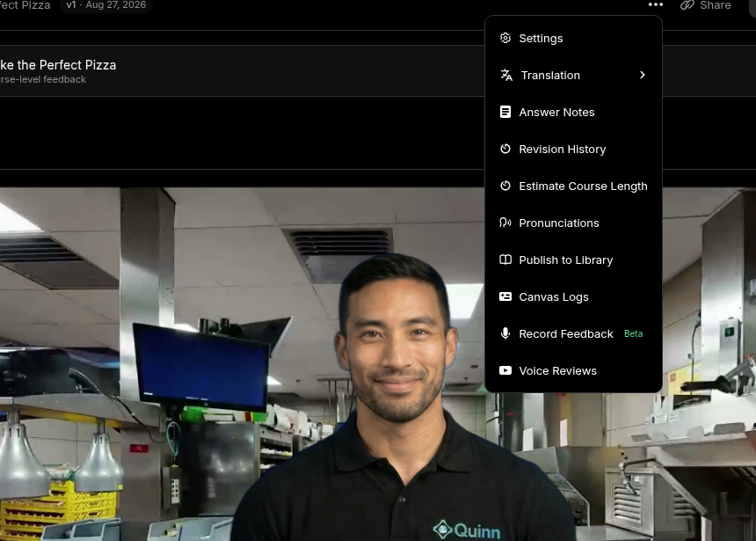
Task: Click the Settings gear icon
Action: (x=505, y=38)
